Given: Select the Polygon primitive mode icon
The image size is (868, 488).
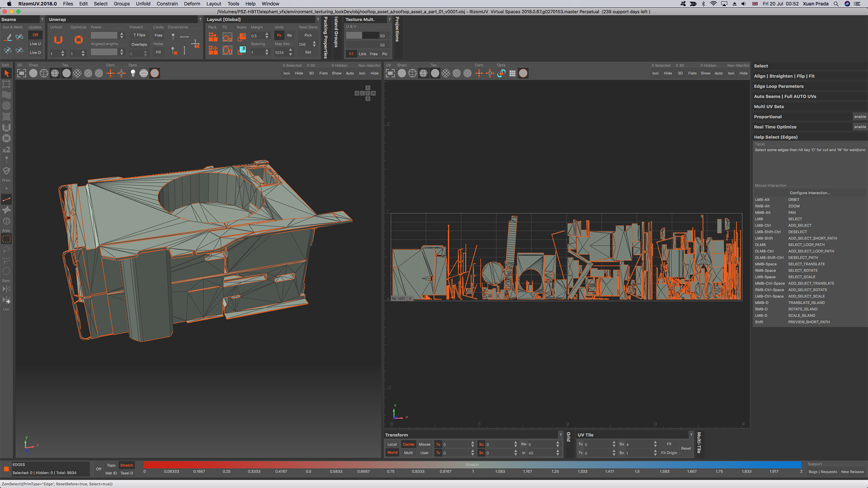Looking at the screenshot, I should pos(6,210).
